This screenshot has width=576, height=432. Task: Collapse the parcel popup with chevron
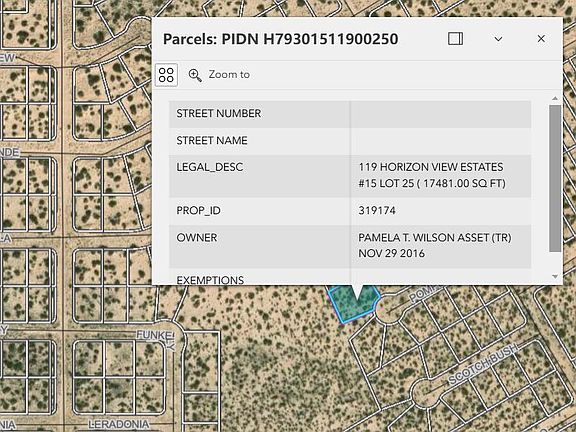coord(498,39)
